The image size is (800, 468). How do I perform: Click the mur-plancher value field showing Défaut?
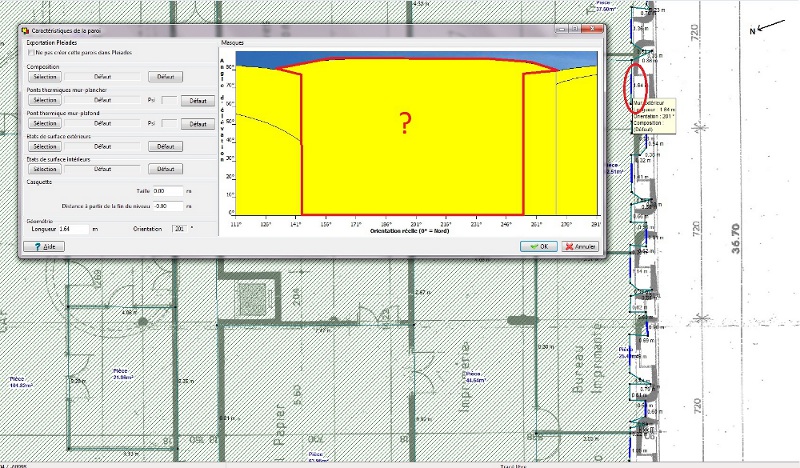point(103,100)
